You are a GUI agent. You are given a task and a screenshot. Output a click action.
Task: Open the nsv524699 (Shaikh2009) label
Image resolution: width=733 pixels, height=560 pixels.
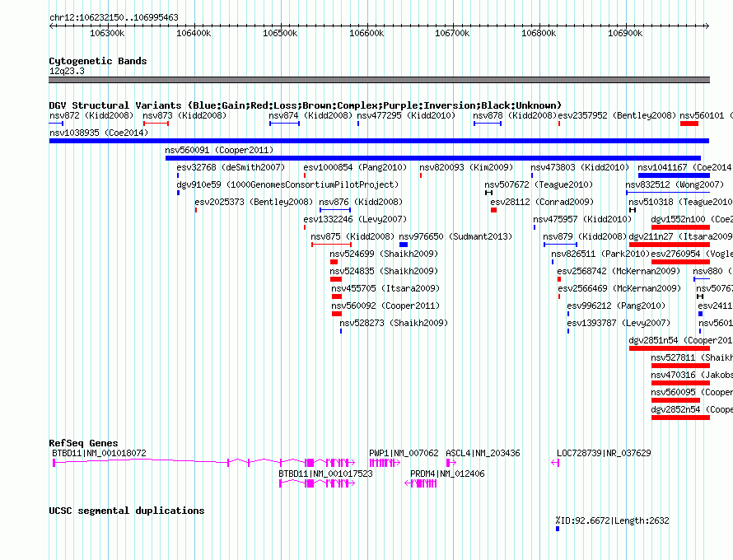click(384, 254)
